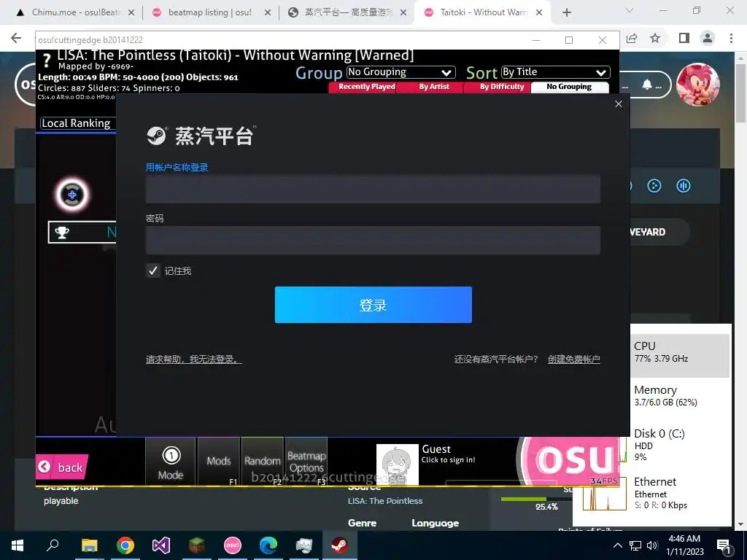Select CPU in the Task Manager panel
Image resolution: width=747 pixels, height=560 pixels.
[x=681, y=355]
